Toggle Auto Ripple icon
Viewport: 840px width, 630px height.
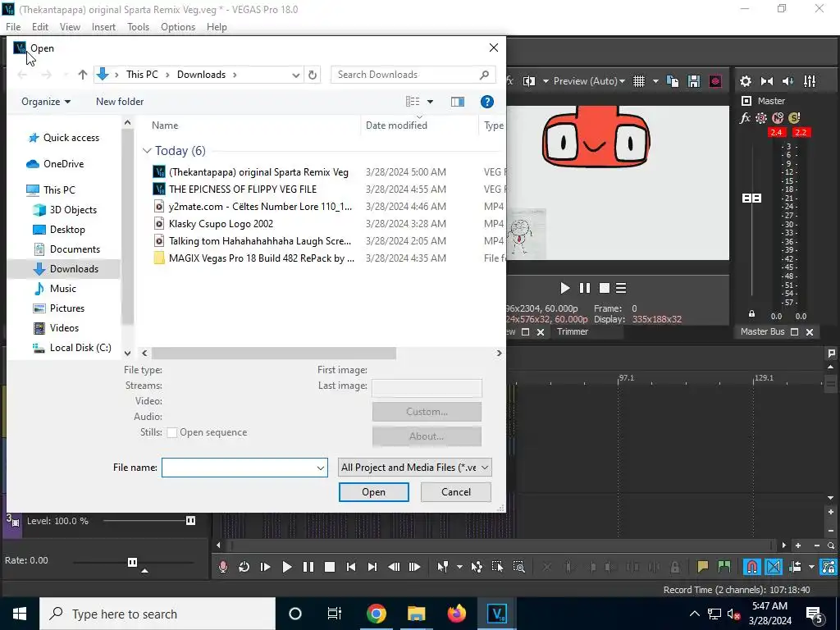point(795,567)
